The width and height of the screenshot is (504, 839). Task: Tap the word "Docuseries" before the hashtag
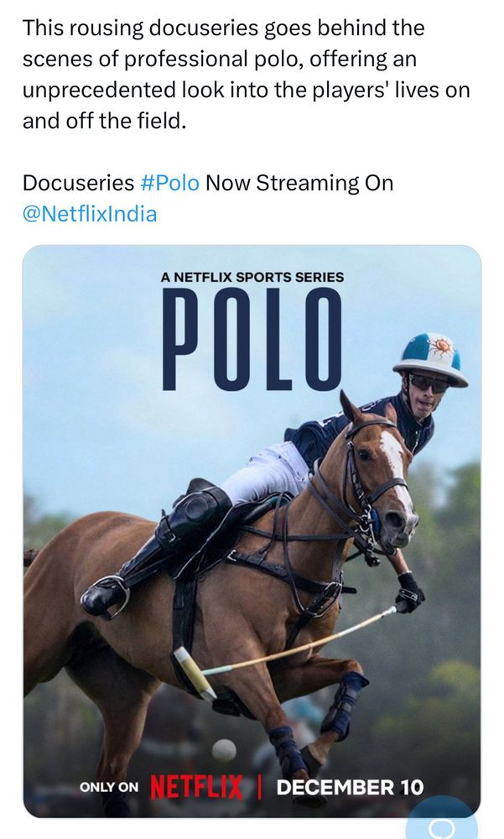[x=78, y=183]
